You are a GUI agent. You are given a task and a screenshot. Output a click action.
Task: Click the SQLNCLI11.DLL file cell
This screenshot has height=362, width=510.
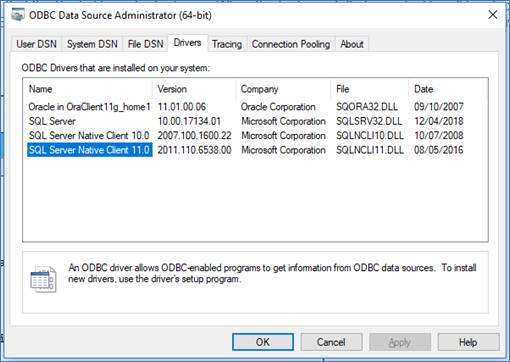point(370,150)
